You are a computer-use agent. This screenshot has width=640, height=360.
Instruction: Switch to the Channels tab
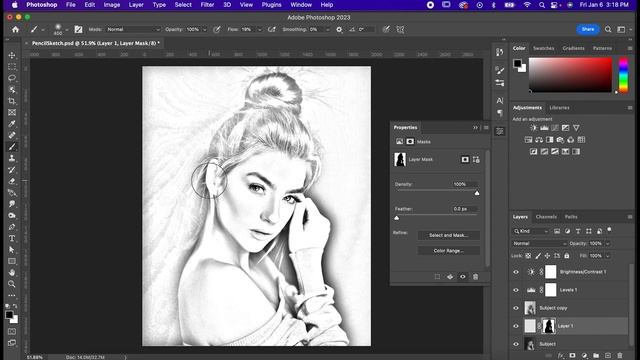pyautogui.click(x=546, y=217)
